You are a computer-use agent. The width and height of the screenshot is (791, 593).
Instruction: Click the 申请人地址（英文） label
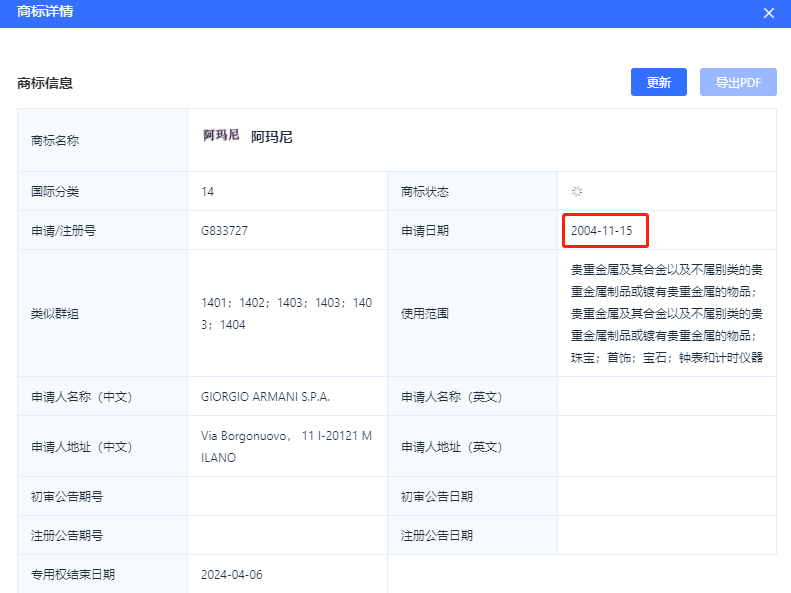[x=451, y=447]
